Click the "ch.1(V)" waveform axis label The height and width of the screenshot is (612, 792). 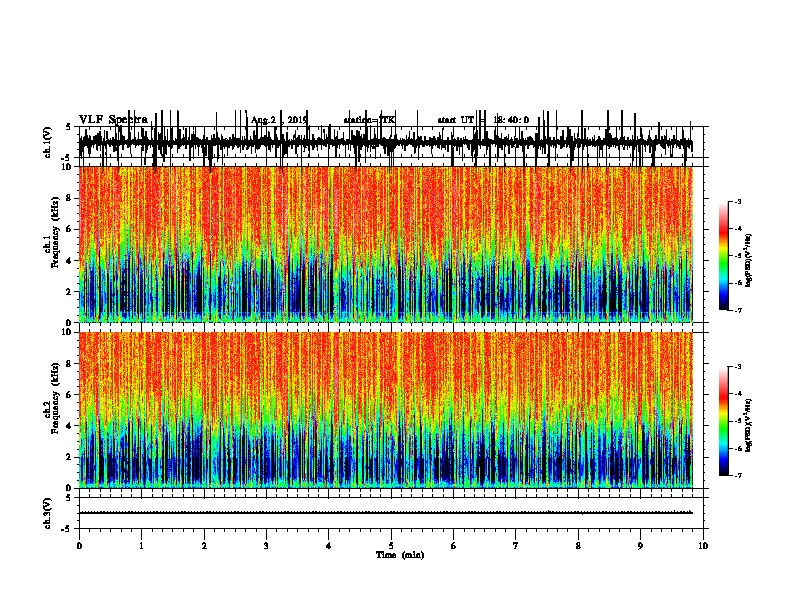coord(47,142)
